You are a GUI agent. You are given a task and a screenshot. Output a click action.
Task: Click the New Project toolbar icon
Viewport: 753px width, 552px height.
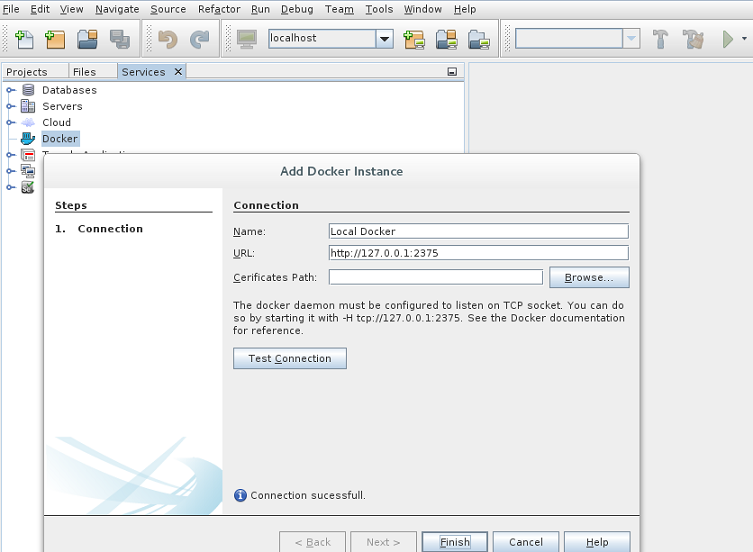(55, 39)
